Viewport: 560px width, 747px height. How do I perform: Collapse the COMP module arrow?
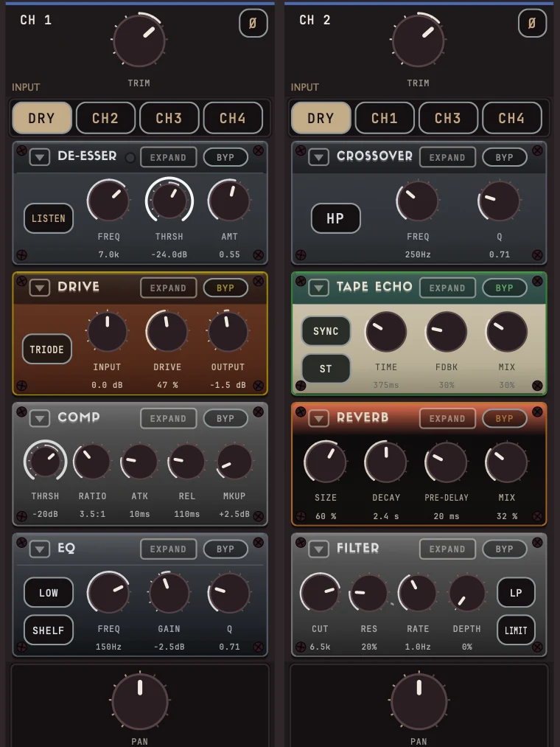(x=40, y=418)
